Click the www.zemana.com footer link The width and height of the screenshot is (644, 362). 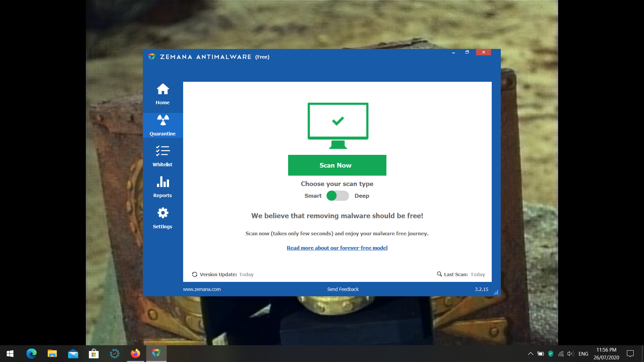[x=202, y=289]
